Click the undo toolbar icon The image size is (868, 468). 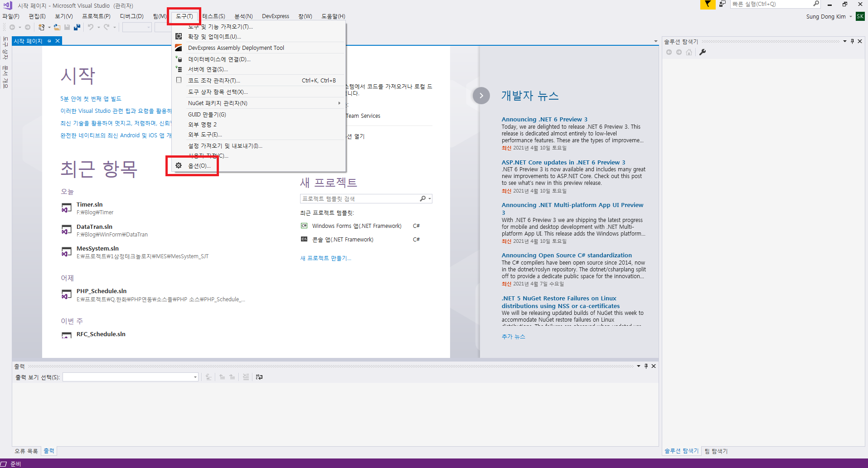coord(91,27)
